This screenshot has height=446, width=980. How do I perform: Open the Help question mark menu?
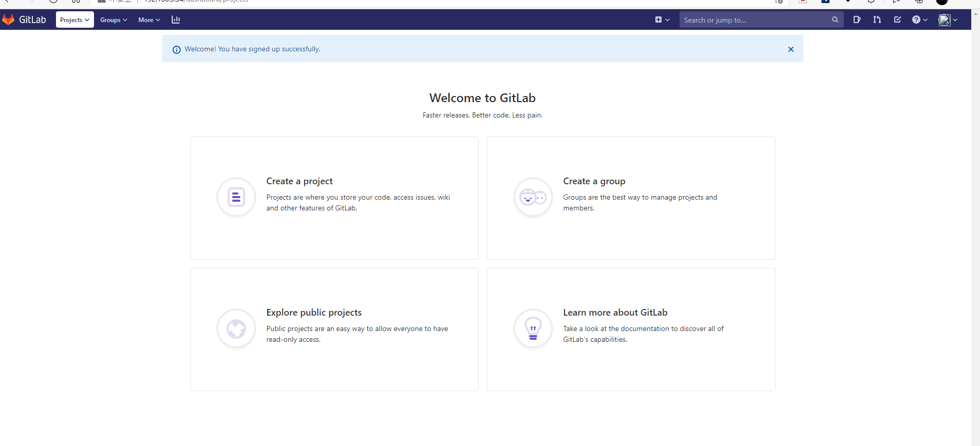click(919, 20)
